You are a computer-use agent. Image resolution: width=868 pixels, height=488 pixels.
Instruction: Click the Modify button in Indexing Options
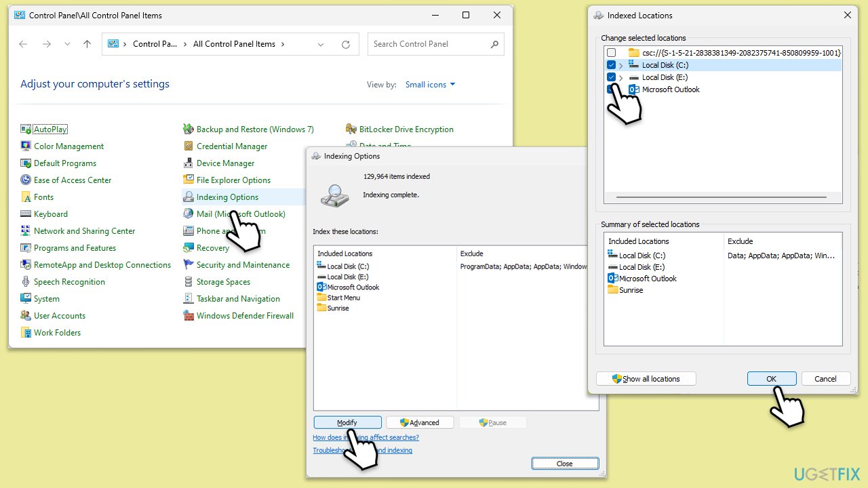pyautogui.click(x=347, y=422)
